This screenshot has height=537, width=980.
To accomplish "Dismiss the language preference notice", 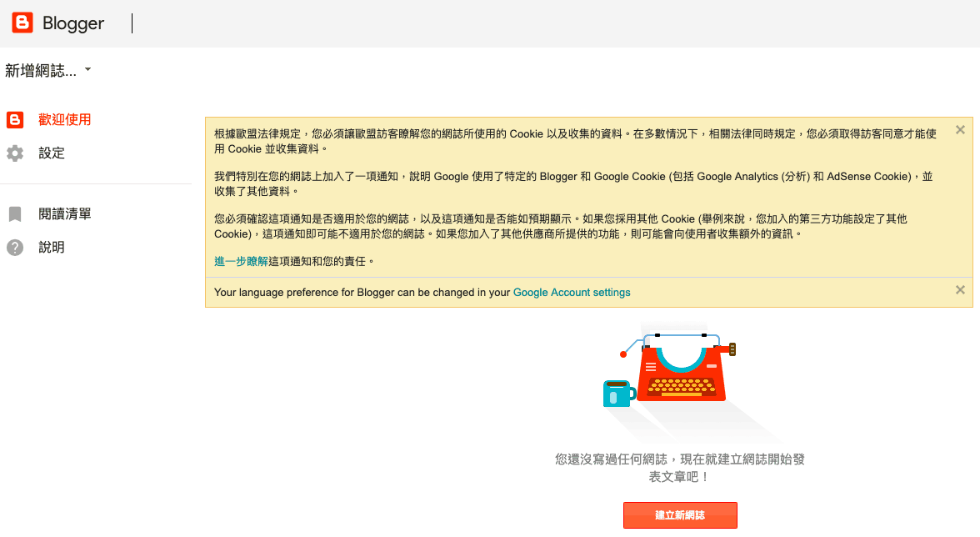I will click(960, 290).
